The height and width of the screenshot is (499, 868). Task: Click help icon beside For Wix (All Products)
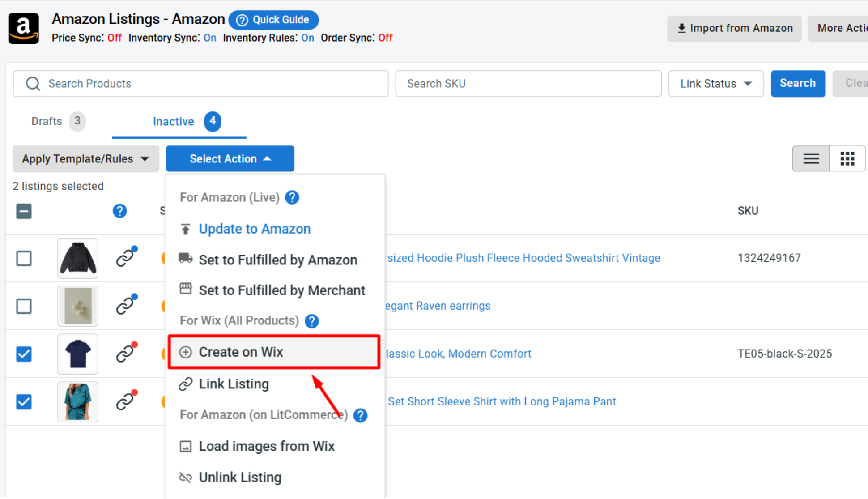coord(312,321)
